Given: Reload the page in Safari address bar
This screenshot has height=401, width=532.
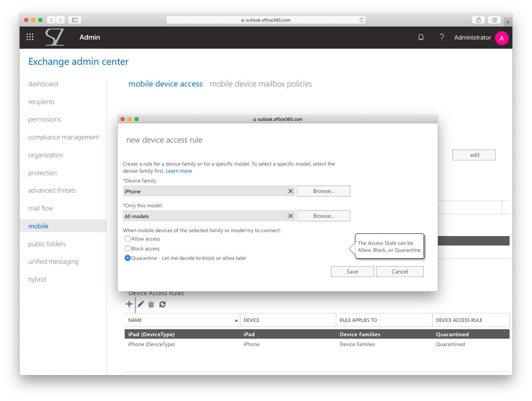Looking at the screenshot, I should coord(361,20).
